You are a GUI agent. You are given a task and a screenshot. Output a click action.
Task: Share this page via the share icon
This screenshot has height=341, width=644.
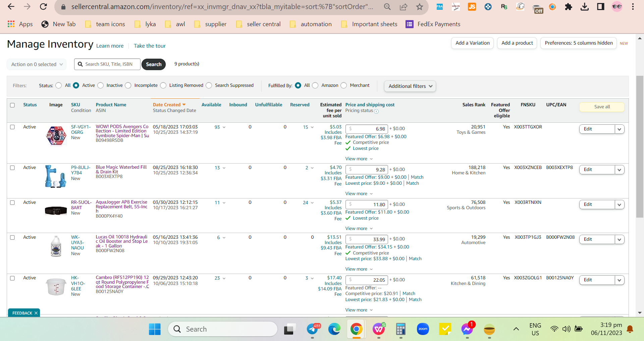[404, 7]
